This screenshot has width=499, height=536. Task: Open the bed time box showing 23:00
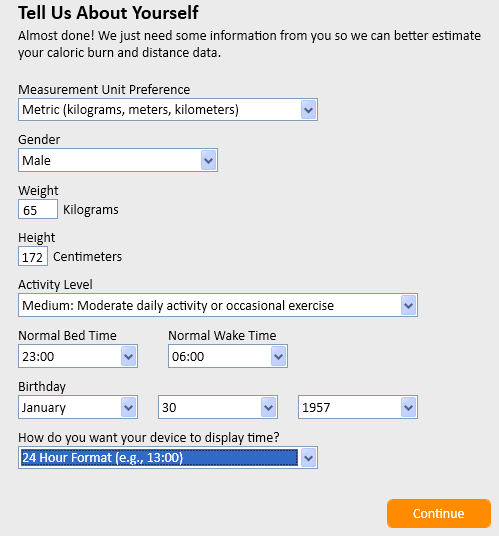(78, 357)
